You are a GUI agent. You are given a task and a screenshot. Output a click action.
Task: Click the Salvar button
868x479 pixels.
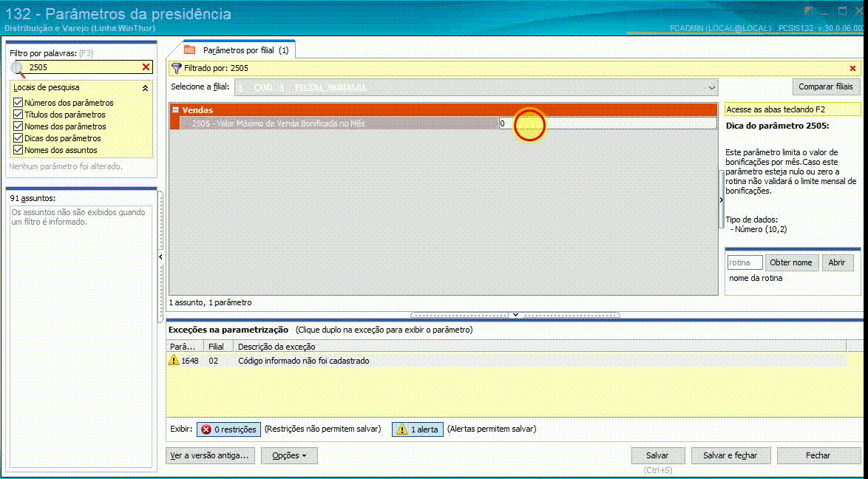[x=657, y=456]
